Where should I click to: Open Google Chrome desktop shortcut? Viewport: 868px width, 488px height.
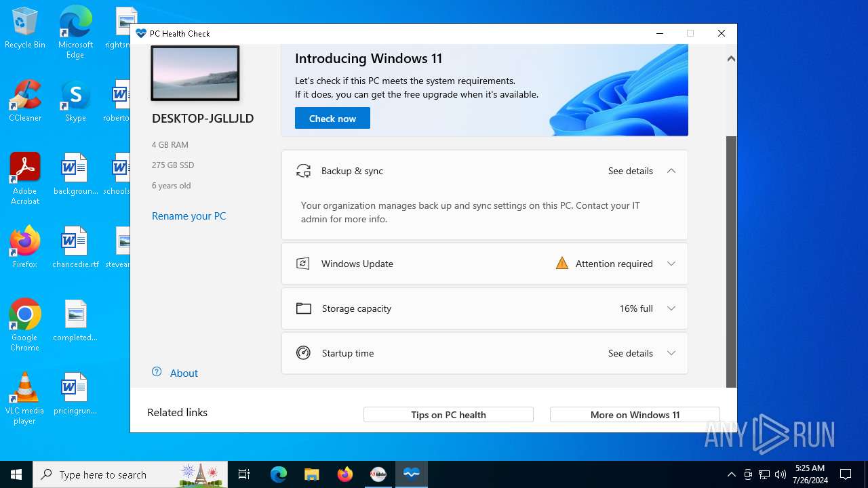point(25,325)
